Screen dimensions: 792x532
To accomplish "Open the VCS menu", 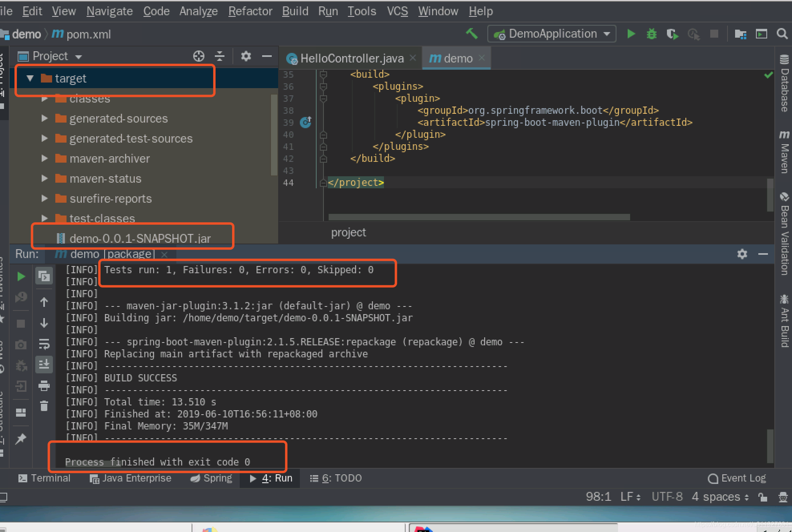I will (397, 11).
